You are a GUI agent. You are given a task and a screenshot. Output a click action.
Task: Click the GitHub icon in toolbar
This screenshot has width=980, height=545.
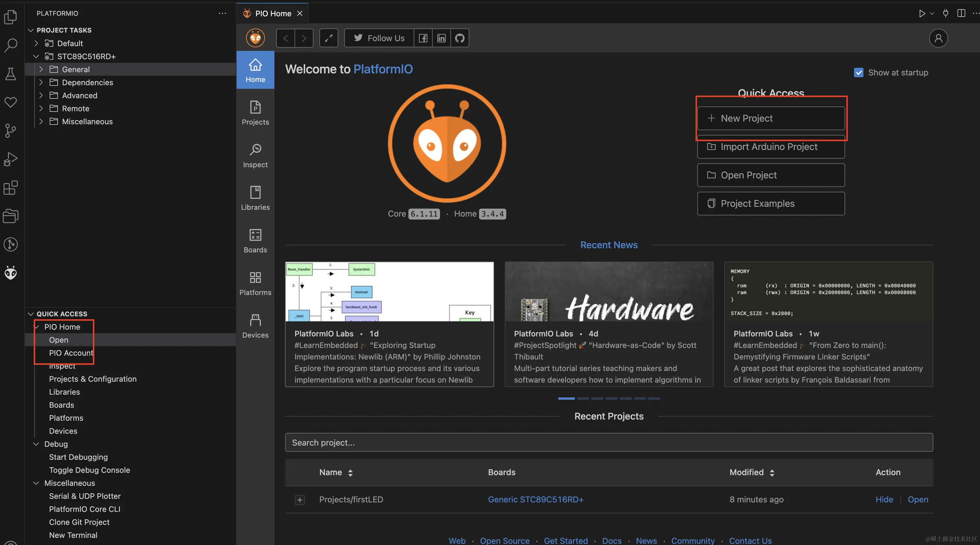(460, 38)
